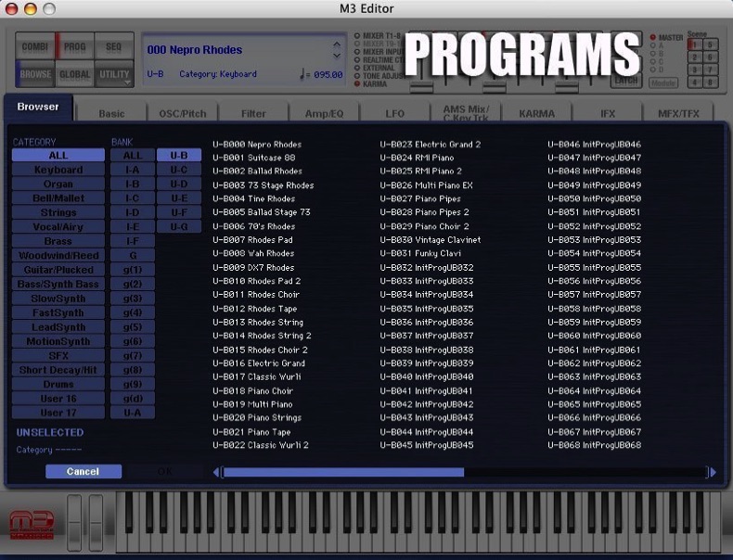Filter by the Strings category
Screen dimensions: 733x560
pos(58,212)
